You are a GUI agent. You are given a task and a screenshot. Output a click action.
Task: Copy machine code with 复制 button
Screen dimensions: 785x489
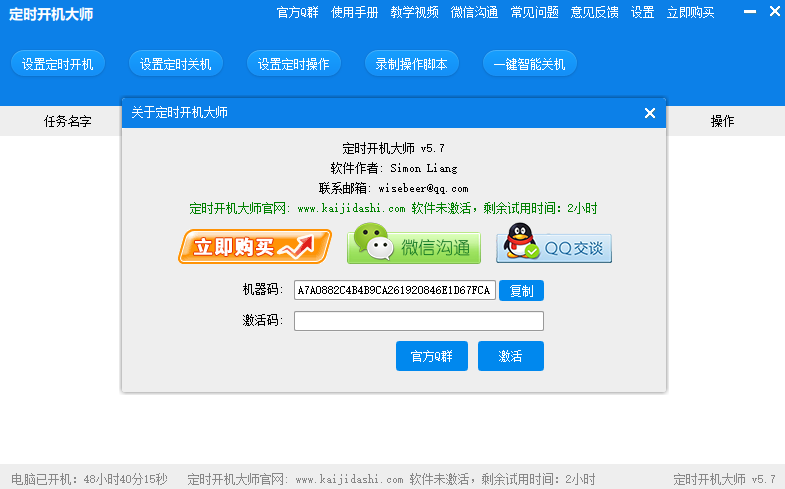tap(521, 291)
